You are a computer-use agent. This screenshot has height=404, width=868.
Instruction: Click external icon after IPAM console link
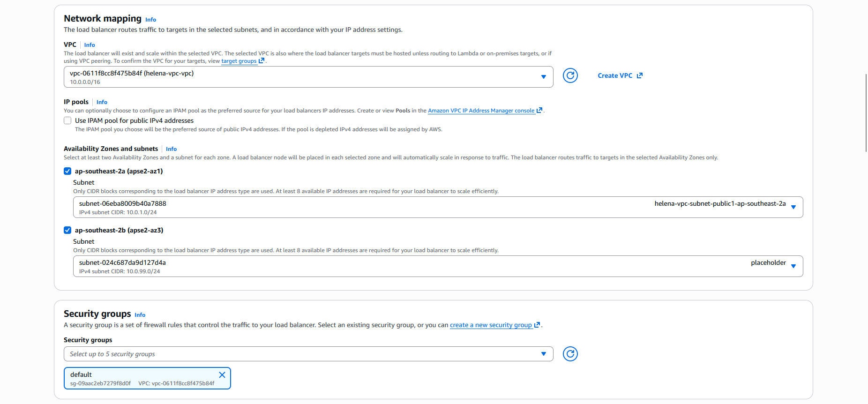coord(539,111)
